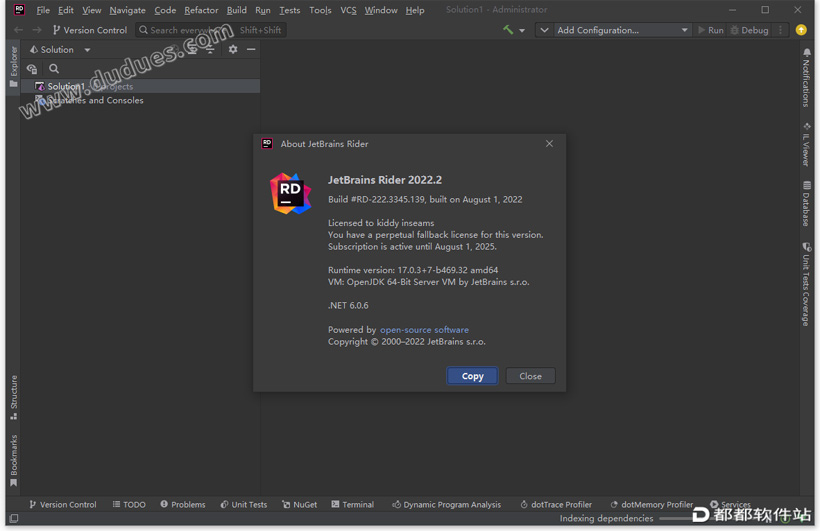Open the Problems tool window tab

[x=183, y=504]
